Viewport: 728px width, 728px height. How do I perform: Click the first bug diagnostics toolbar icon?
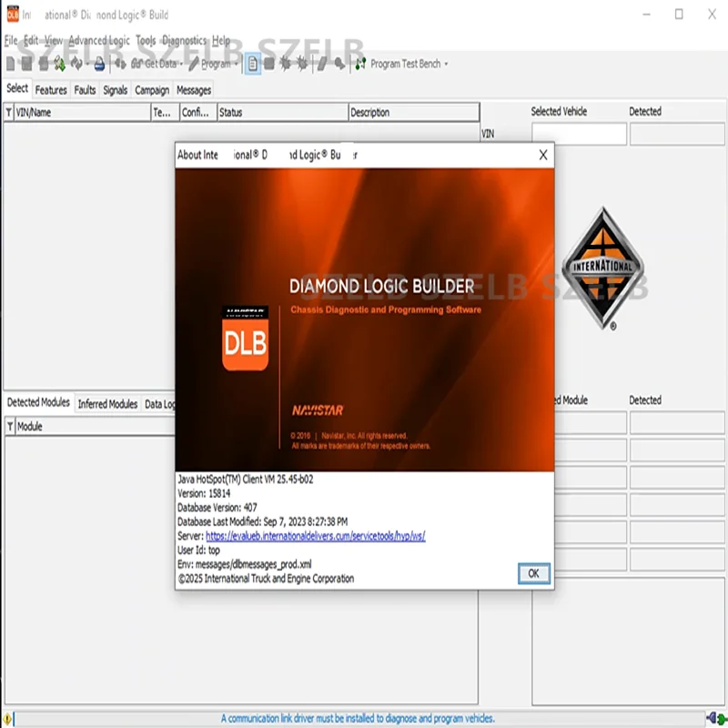(x=285, y=64)
